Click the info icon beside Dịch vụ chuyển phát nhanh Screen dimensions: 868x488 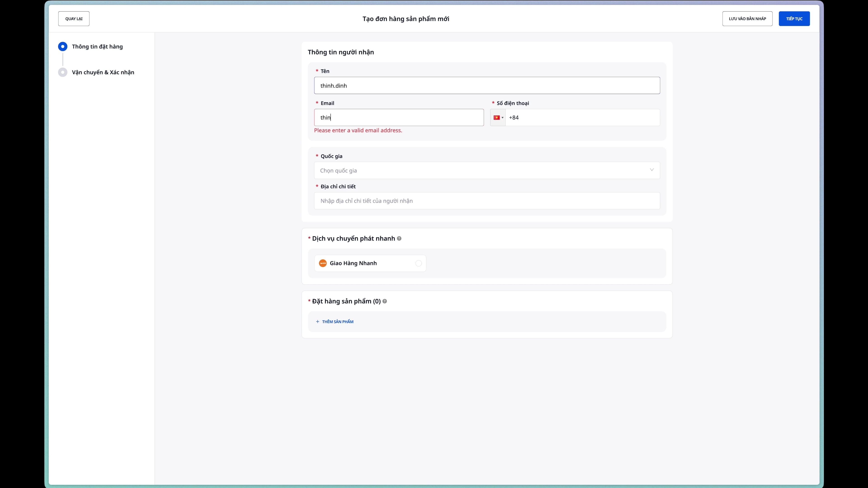point(399,238)
